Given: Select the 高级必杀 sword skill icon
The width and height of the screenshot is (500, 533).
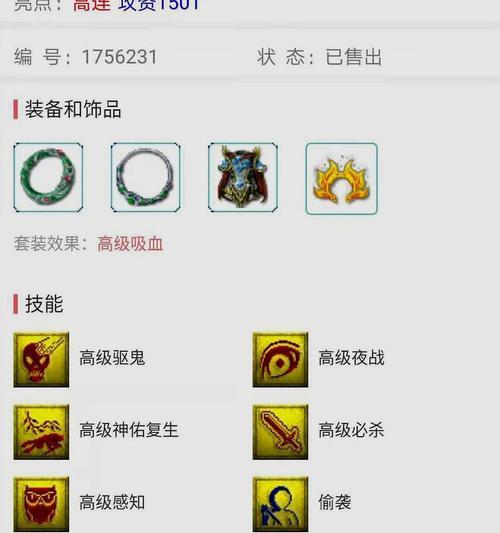Looking at the screenshot, I should point(280,432).
